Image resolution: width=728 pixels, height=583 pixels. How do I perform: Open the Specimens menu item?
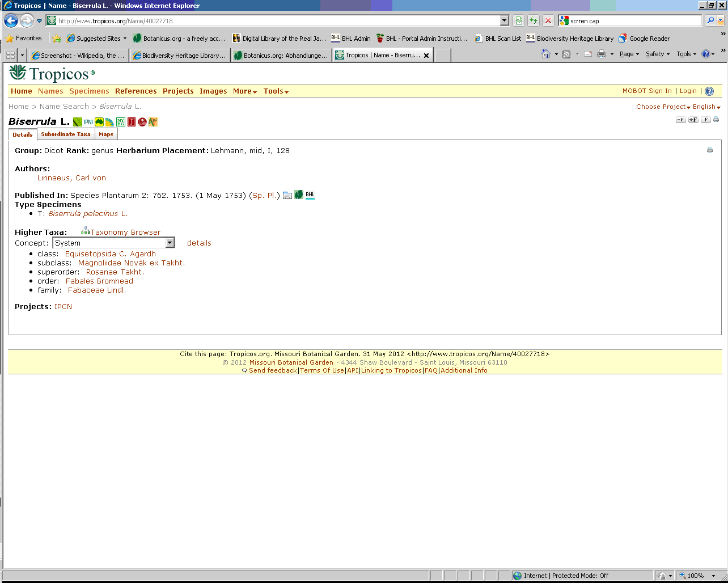(x=89, y=91)
